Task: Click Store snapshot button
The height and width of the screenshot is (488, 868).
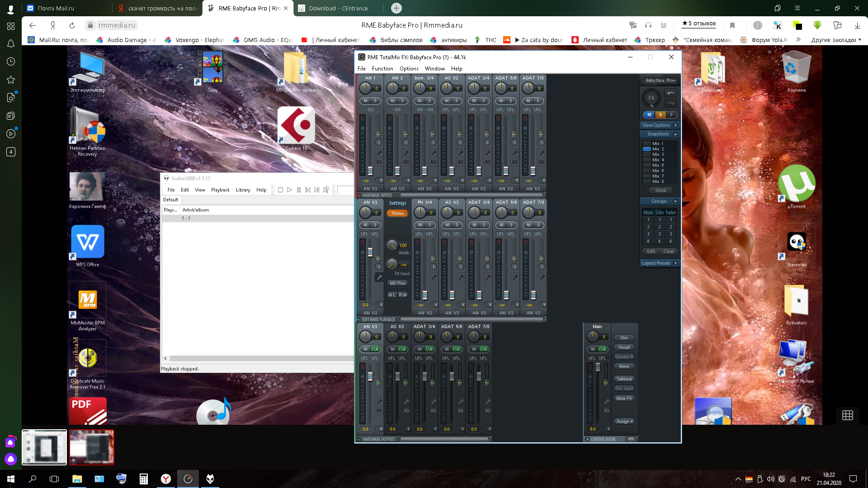Action: [660, 190]
